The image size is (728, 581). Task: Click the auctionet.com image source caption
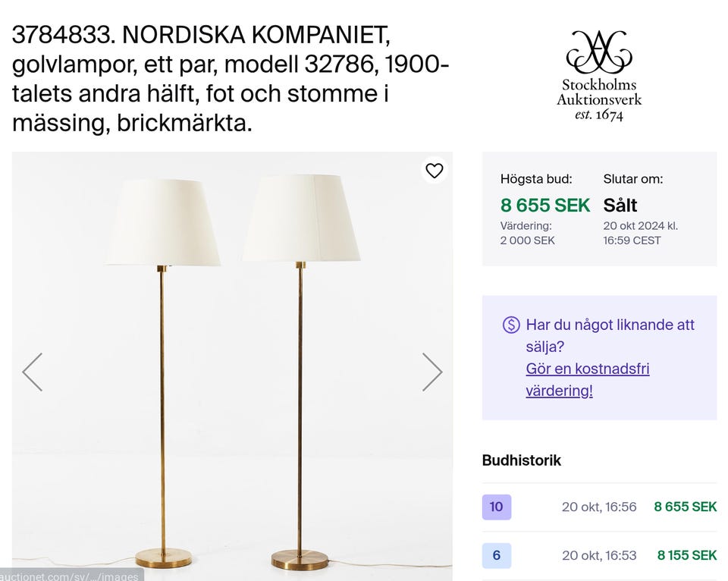[x=68, y=576]
